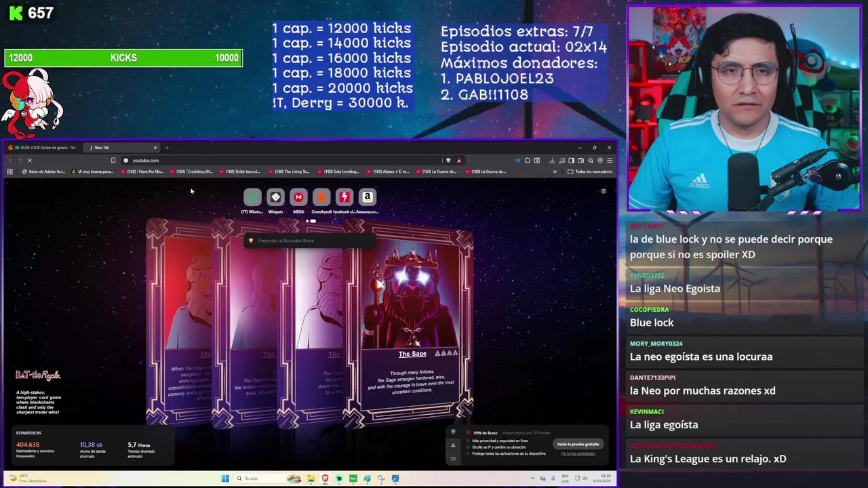Click the Preguntar al Buscador Brave search box
Screen dimensions: 868x488
[309, 241]
